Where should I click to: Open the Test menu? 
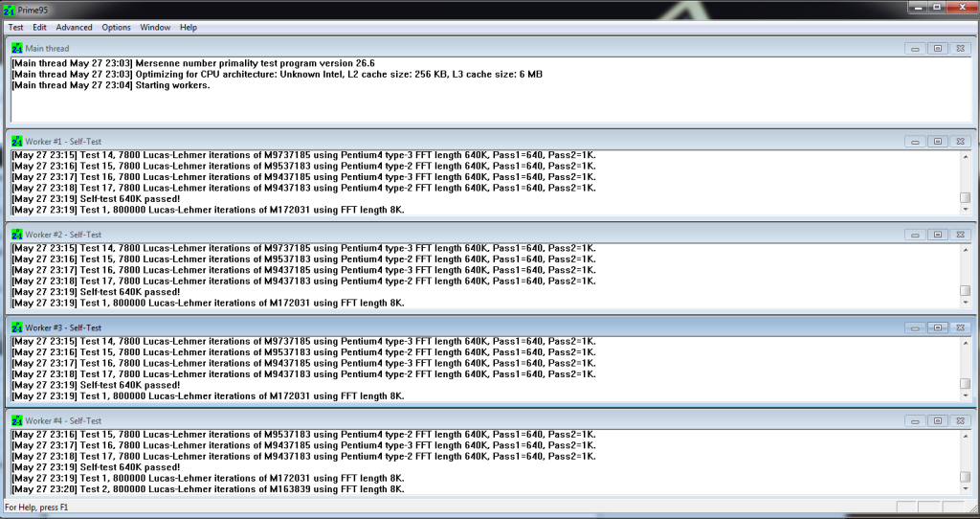tap(15, 28)
